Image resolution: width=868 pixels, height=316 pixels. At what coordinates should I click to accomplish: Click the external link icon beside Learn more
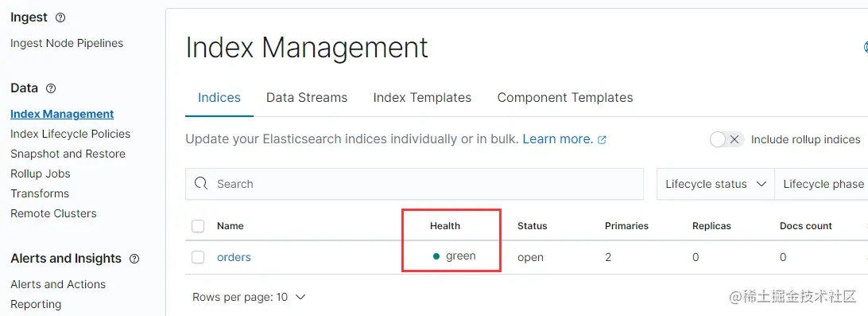[x=603, y=140]
